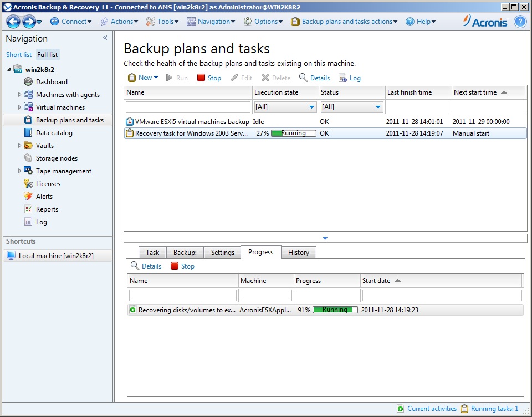Image resolution: width=532 pixels, height=417 pixels.
Task: Switch to Short list view
Action: click(19, 55)
